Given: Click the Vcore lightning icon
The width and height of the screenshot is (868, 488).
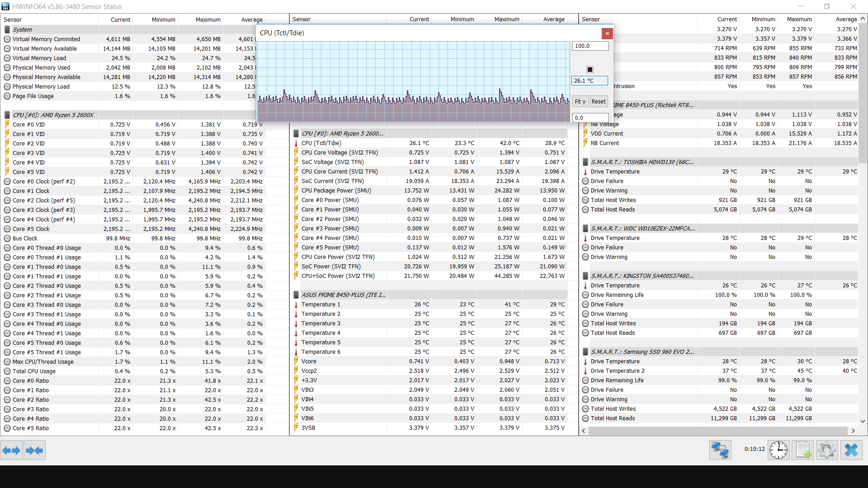Looking at the screenshot, I should [x=296, y=361].
